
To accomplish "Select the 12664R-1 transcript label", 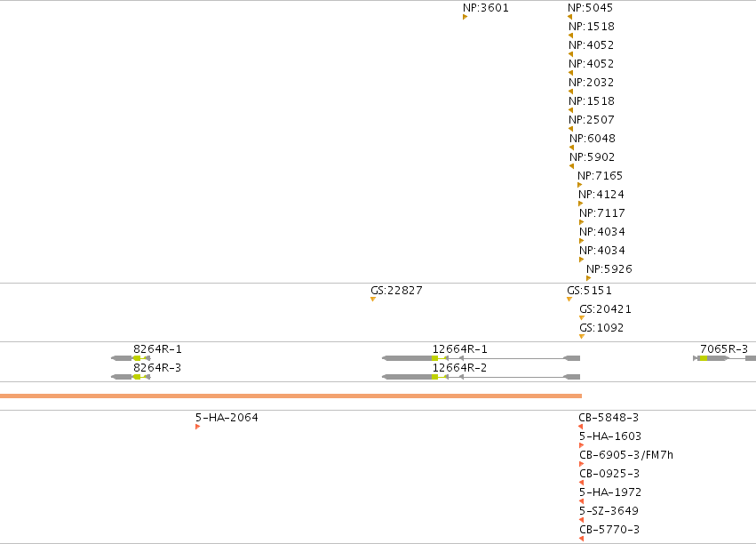I will [x=459, y=348].
